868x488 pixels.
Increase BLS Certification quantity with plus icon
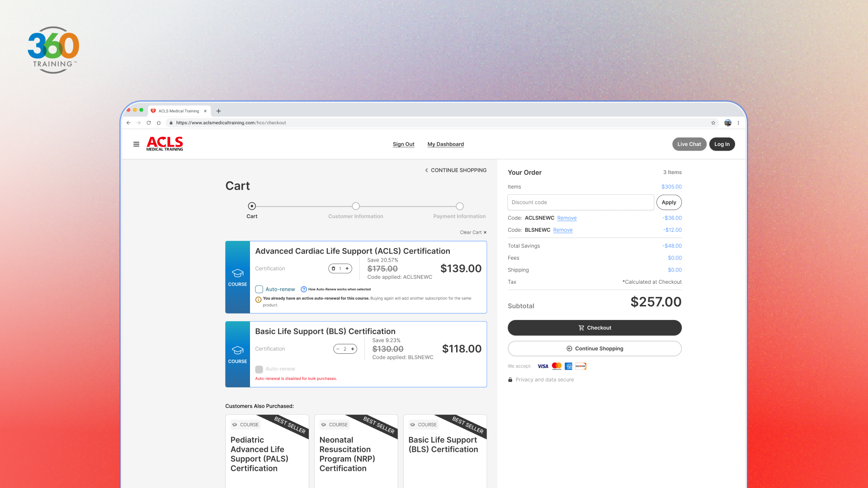click(353, 349)
